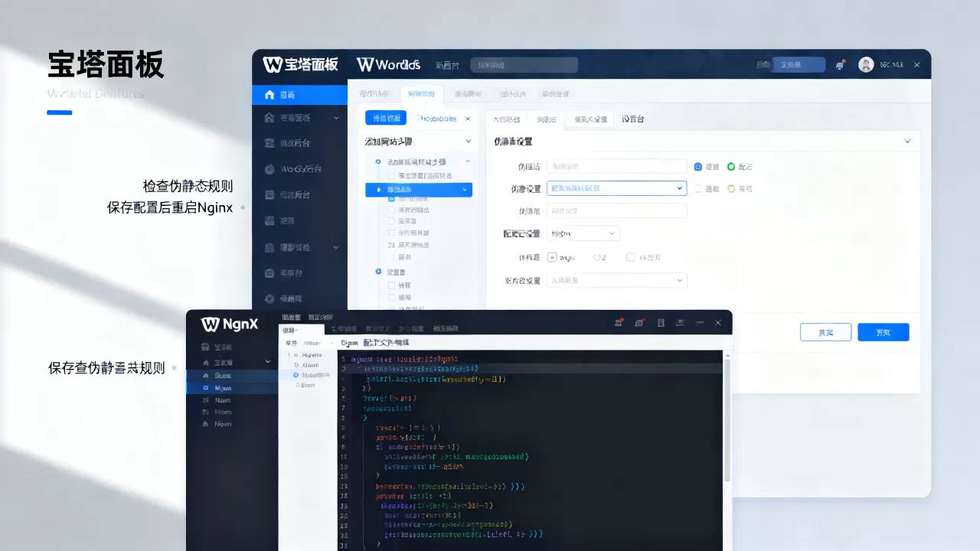Select the green radio button in the first form row

(x=730, y=166)
